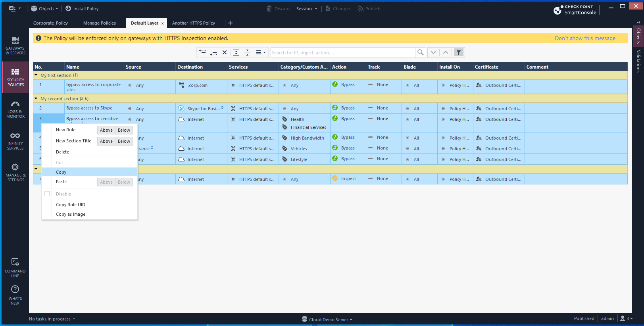The width and height of the screenshot is (644, 326).
Task: Switch to Manage Policies tab
Action: (x=100, y=23)
